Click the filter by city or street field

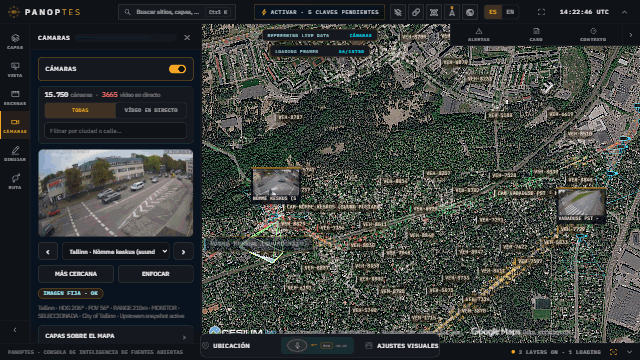point(116,131)
